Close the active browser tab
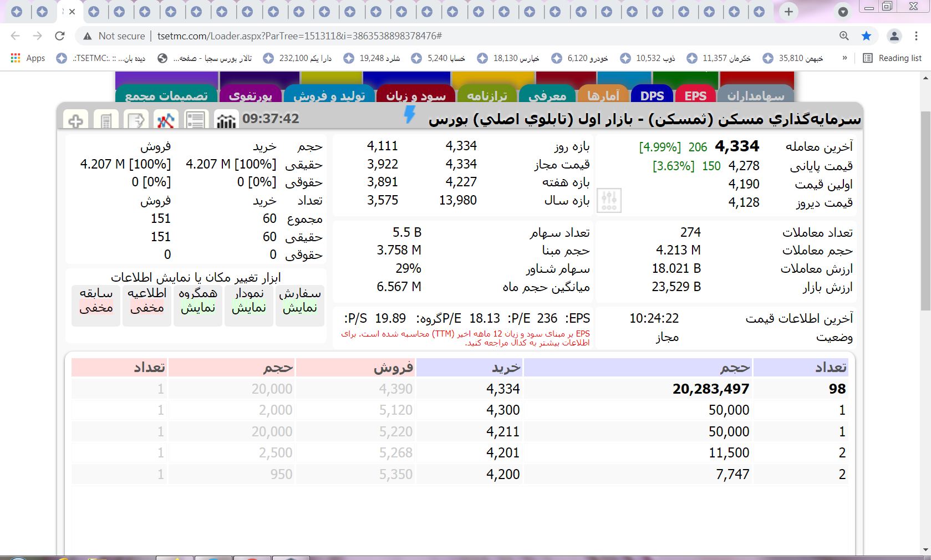Image resolution: width=931 pixels, height=560 pixels. pos(72,12)
